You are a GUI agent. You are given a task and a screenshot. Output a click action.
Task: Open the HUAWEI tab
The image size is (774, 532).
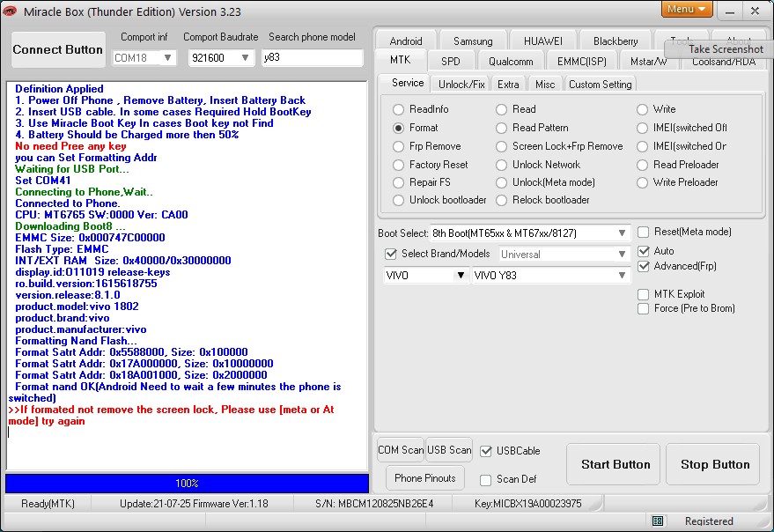coord(543,41)
